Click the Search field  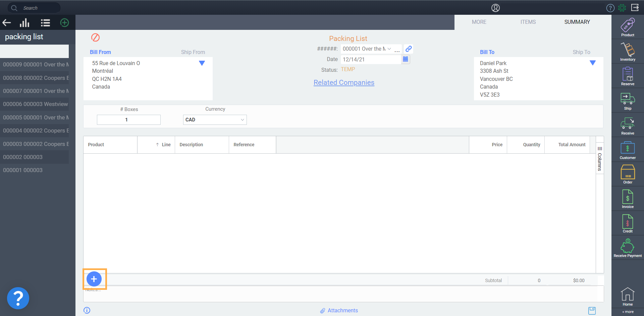(x=34, y=8)
